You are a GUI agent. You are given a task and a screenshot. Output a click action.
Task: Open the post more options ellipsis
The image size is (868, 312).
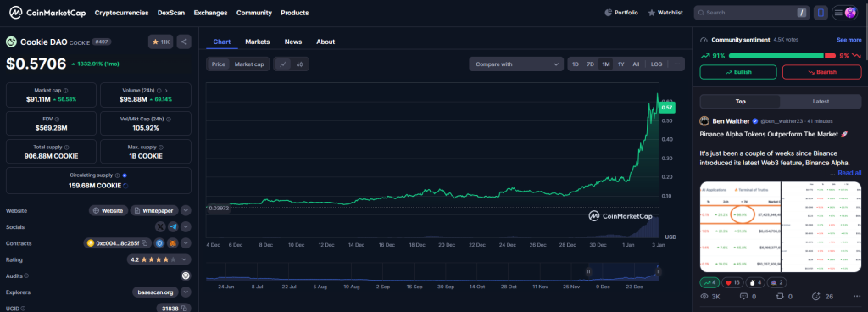tap(857, 297)
